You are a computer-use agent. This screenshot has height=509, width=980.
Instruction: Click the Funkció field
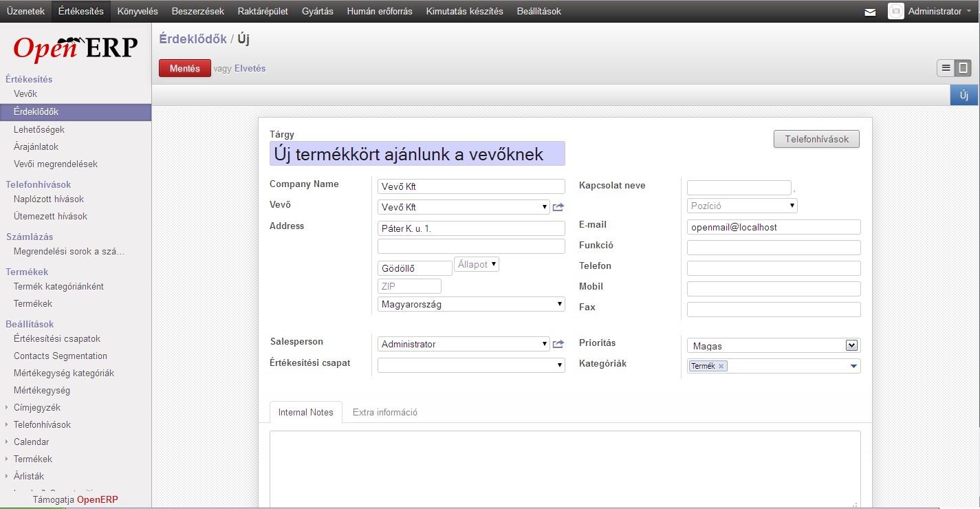(774, 248)
